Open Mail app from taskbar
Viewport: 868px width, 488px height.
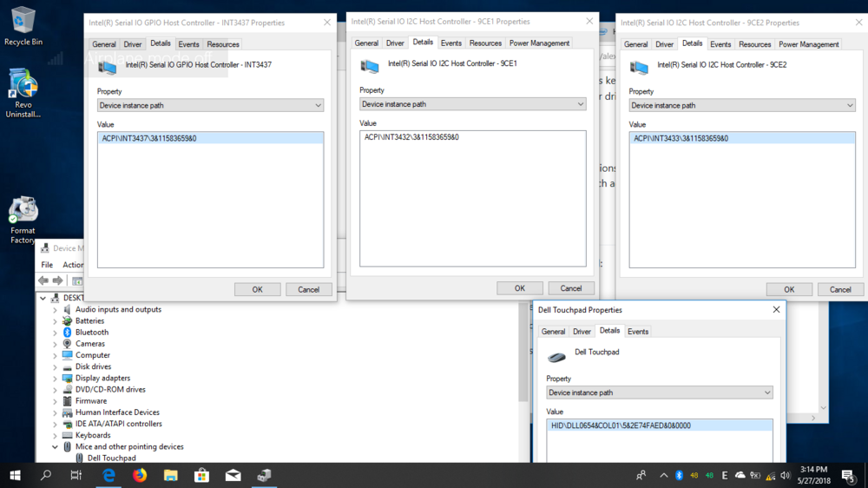233,475
